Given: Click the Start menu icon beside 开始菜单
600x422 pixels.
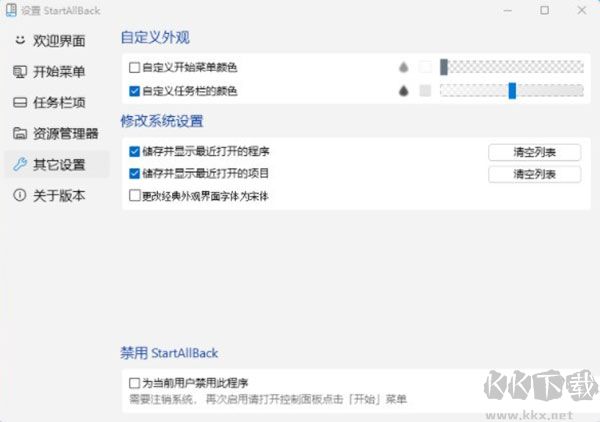Looking at the screenshot, I should pyautogui.click(x=20, y=72).
